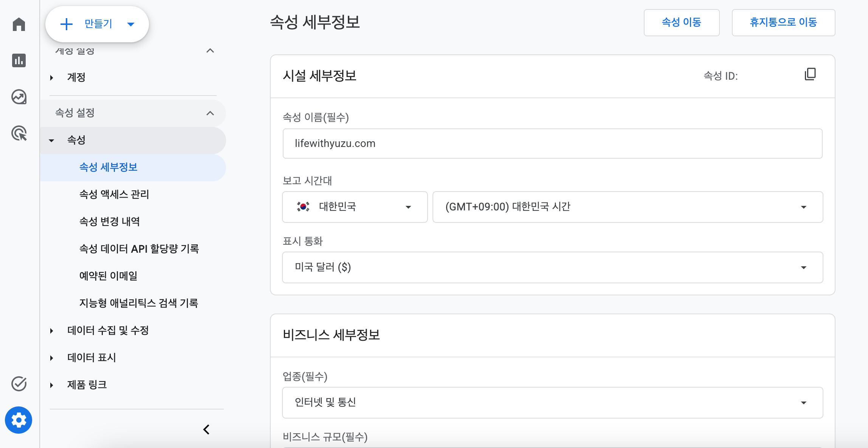
Task: Click the 데이터 수집 및 수정 label
Action: point(108,331)
